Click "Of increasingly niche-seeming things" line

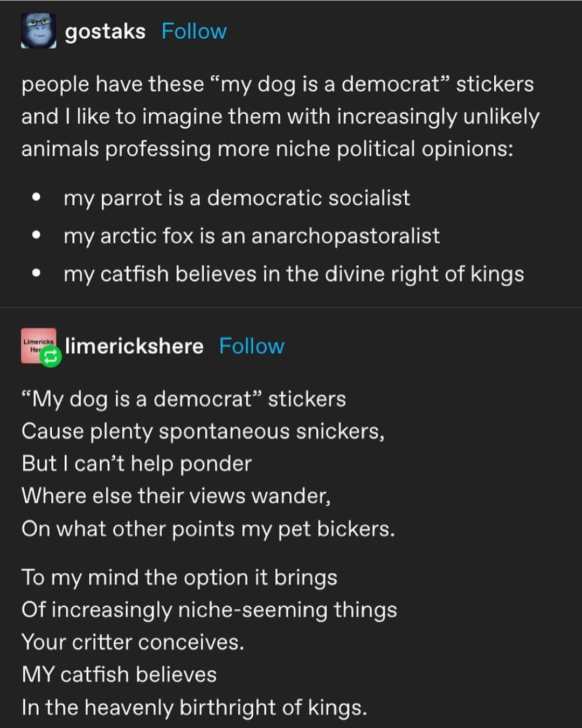pyautogui.click(x=209, y=610)
